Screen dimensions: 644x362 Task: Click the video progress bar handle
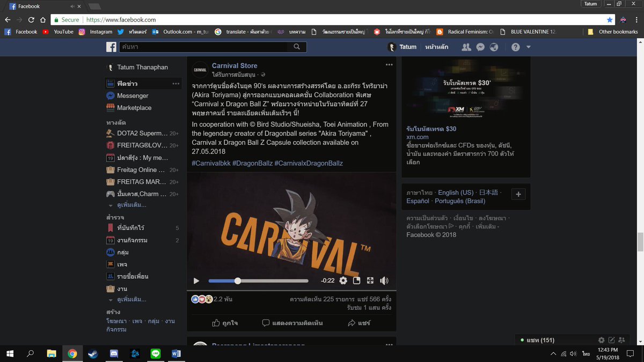238,280
